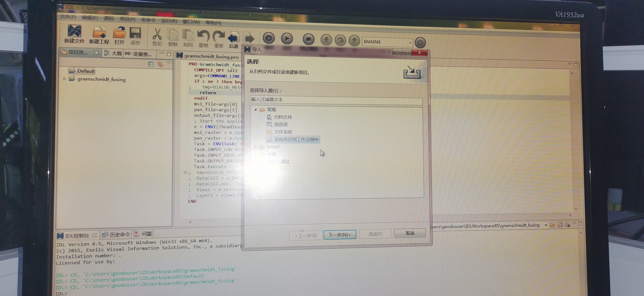Click the Run play button icon
Image resolution: width=644 pixels, height=296 pixels.
tap(287, 39)
